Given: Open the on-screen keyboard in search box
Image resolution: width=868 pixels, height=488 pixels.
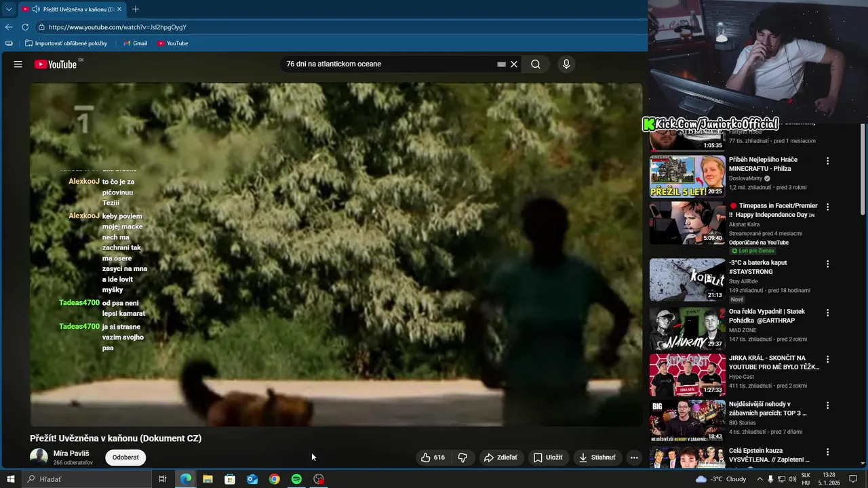Looking at the screenshot, I should 501,64.
